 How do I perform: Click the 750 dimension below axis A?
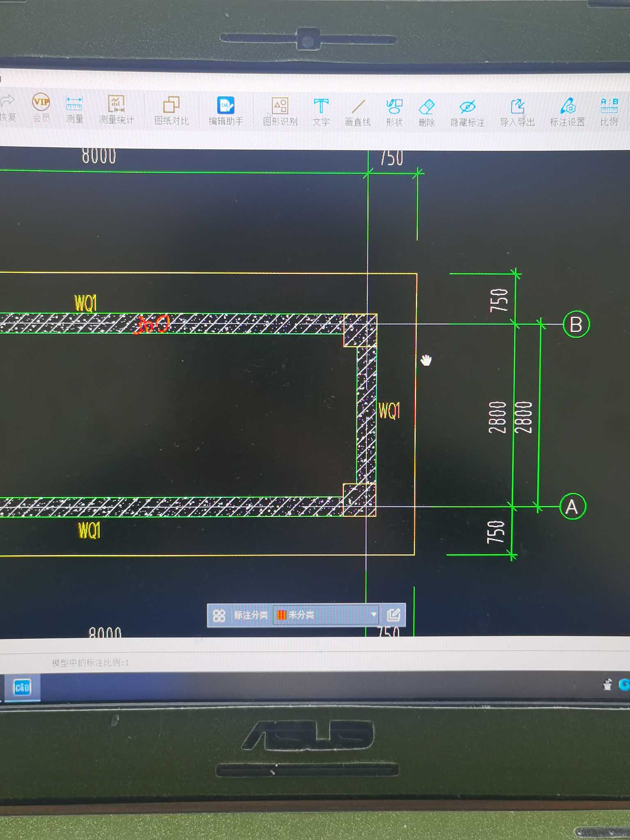pyautogui.click(x=495, y=532)
